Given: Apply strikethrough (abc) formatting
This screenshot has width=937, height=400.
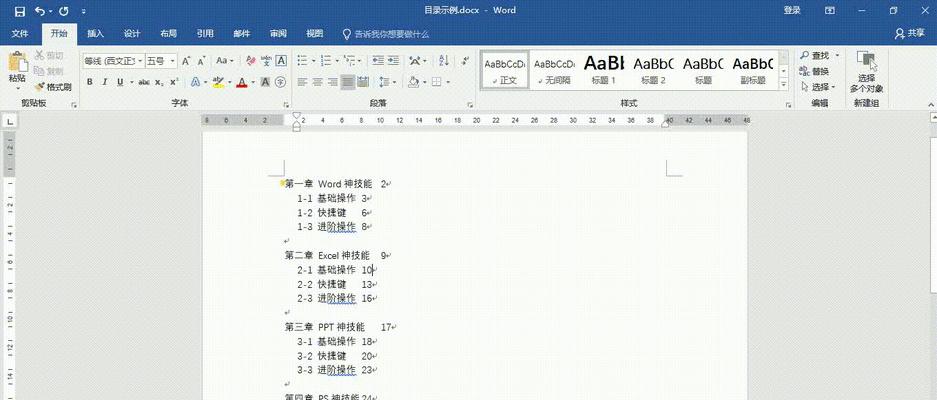Looking at the screenshot, I should [144, 82].
